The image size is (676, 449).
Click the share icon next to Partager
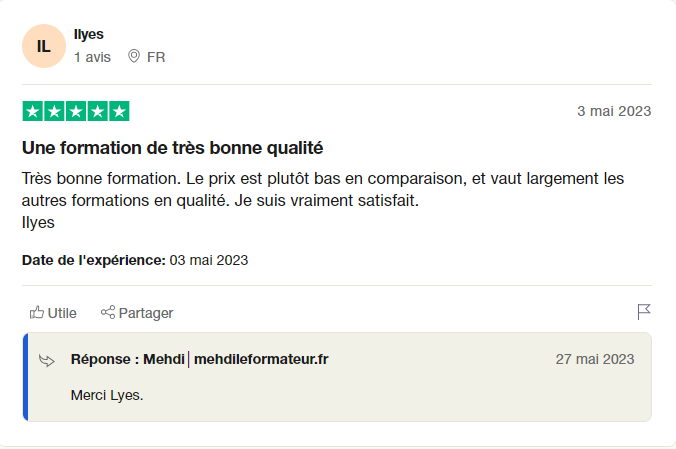click(108, 313)
